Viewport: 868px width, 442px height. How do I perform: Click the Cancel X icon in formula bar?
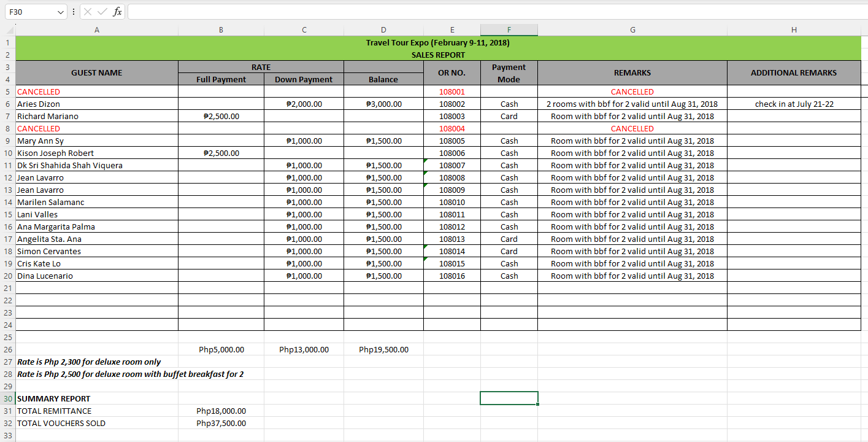(x=88, y=12)
